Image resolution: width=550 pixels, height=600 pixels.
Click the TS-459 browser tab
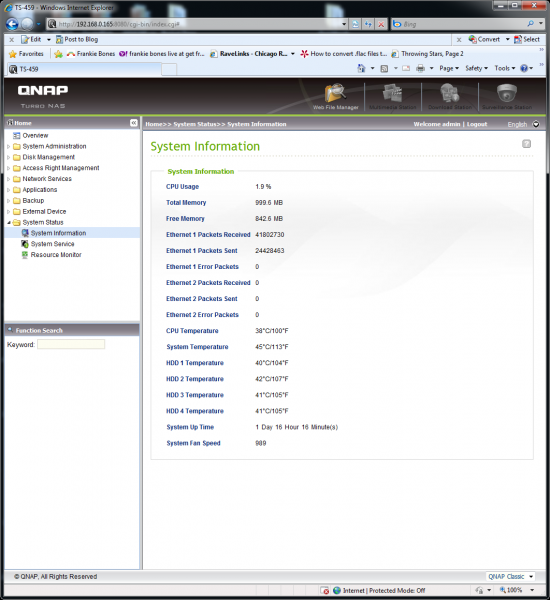click(83, 69)
